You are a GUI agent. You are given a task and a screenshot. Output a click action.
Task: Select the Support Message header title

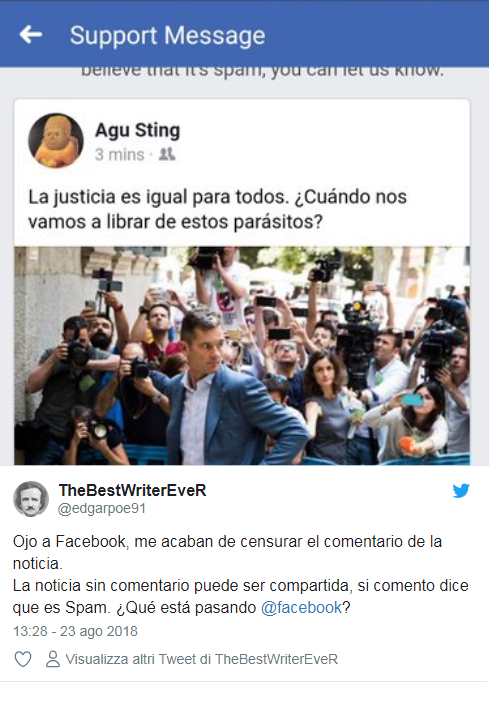[x=167, y=35]
